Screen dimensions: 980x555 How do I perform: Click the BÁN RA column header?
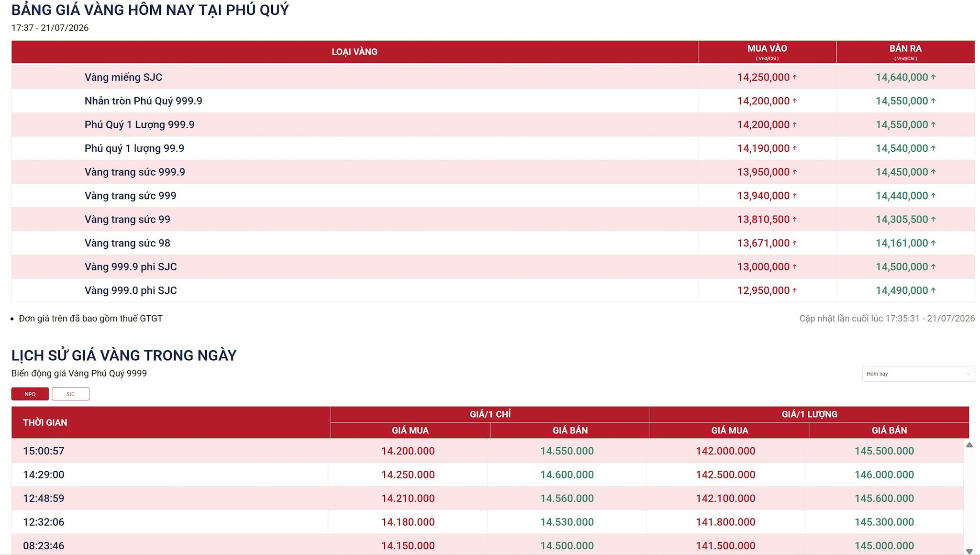905,52
